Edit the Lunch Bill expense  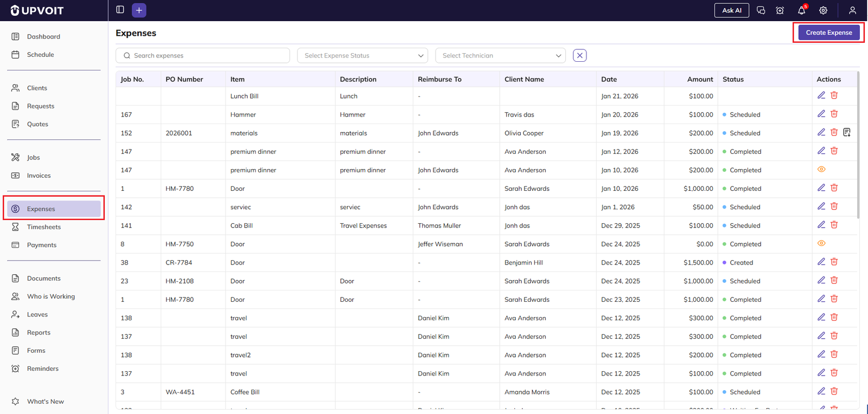point(821,95)
